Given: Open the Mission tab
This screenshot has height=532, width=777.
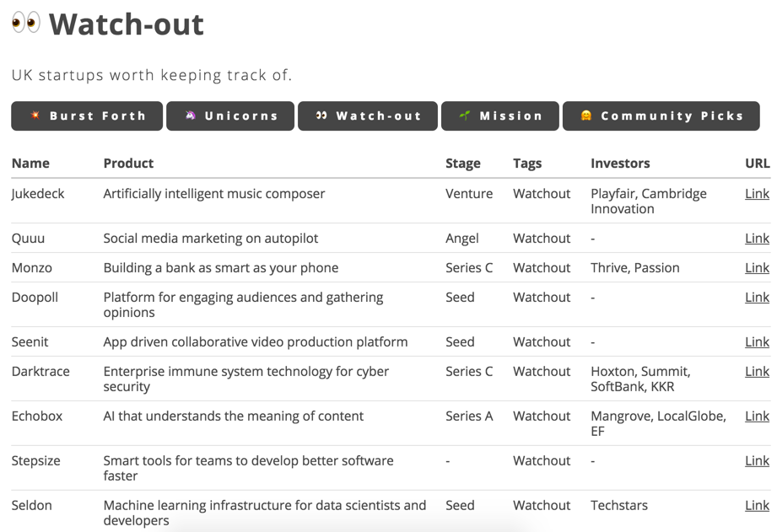Looking at the screenshot, I should [499, 116].
